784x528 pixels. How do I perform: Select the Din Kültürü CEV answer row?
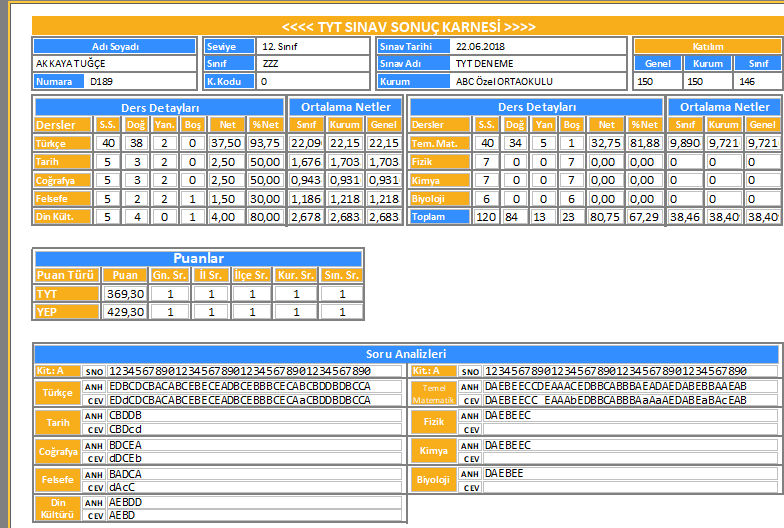coord(254,515)
